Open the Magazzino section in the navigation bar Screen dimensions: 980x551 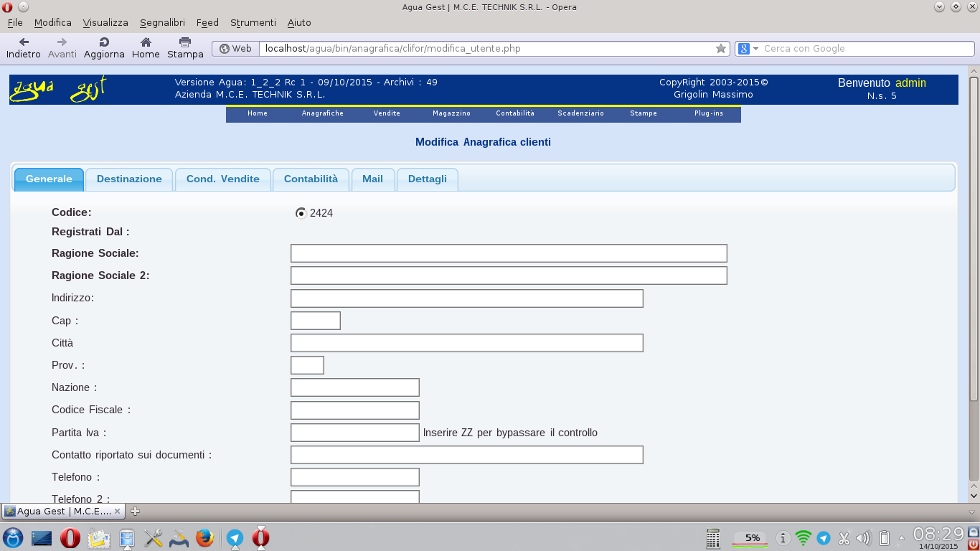point(451,113)
